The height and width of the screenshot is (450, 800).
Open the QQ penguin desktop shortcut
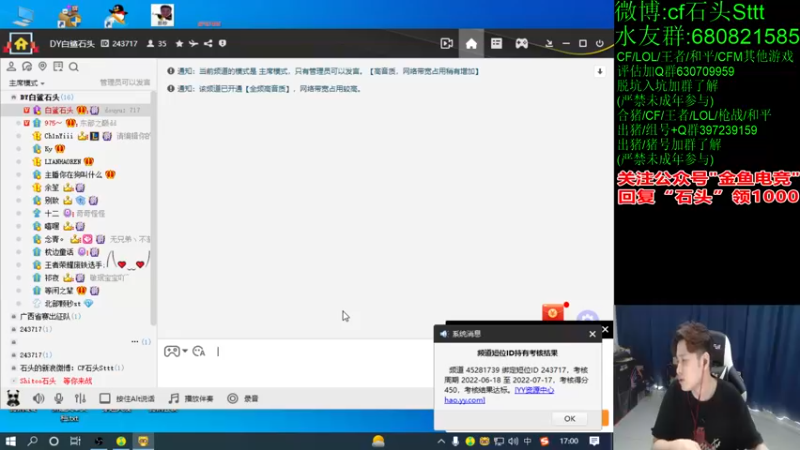(x=116, y=15)
